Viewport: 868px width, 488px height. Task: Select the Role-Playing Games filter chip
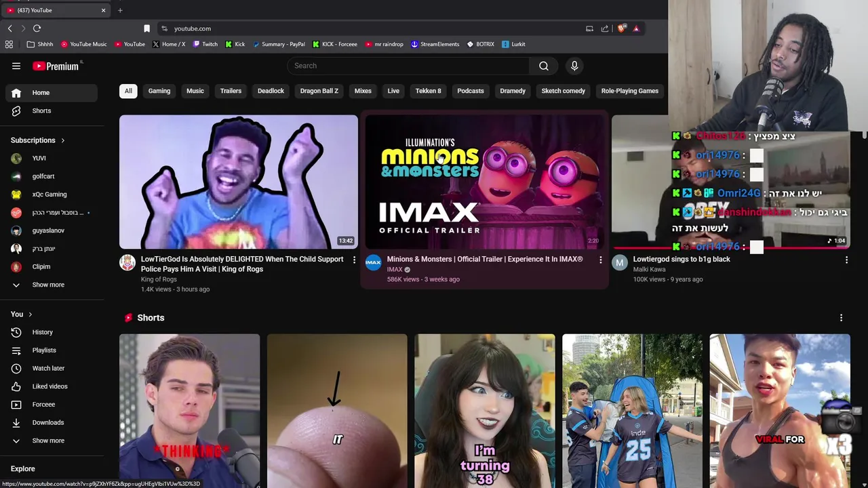click(x=629, y=91)
